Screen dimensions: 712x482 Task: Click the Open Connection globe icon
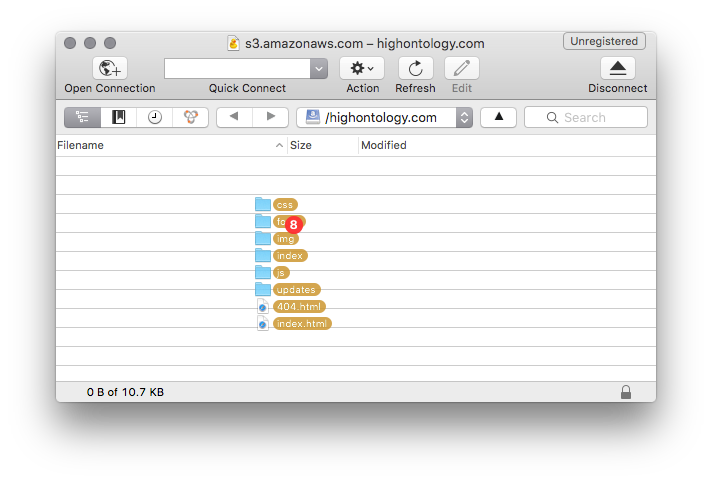point(109,68)
